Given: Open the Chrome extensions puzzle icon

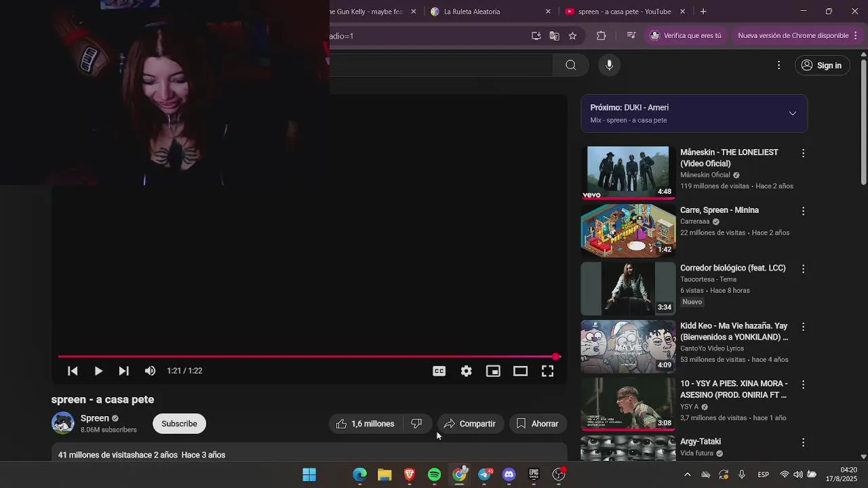Looking at the screenshot, I should [x=601, y=36].
